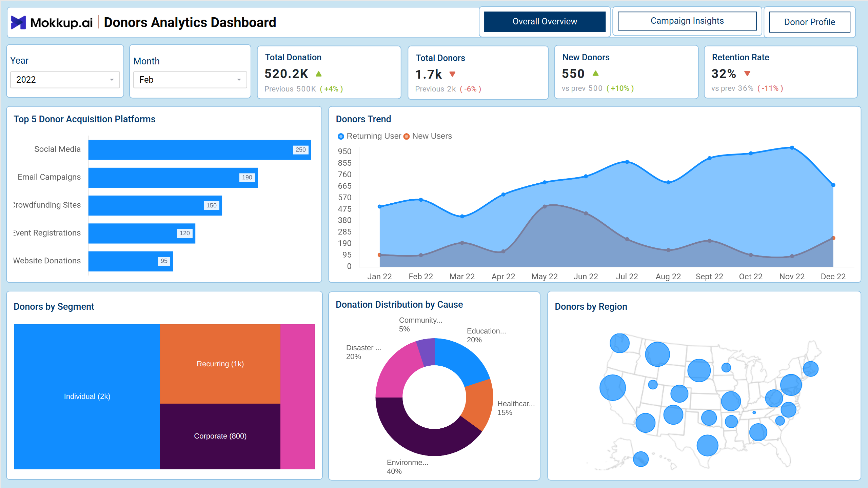Click the 250 value label
Viewport: 868px width, 488px height.
coord(300,150)
